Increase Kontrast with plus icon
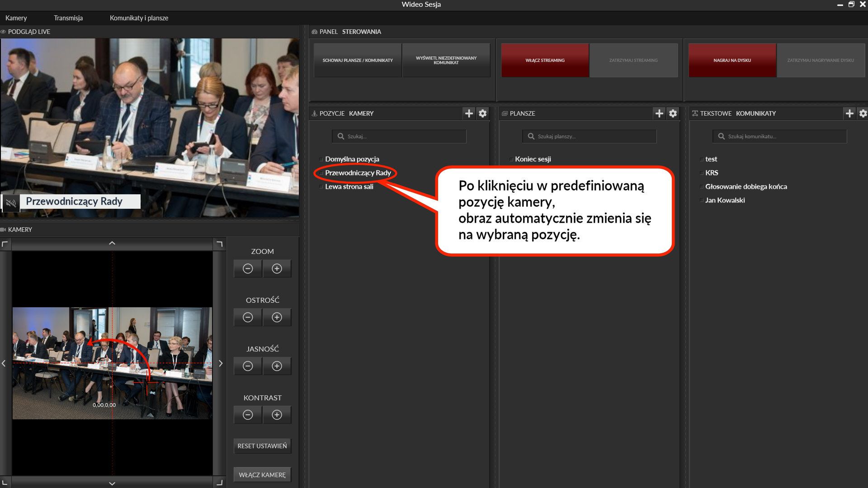This screenshot has width=868, height=488. 277,415
